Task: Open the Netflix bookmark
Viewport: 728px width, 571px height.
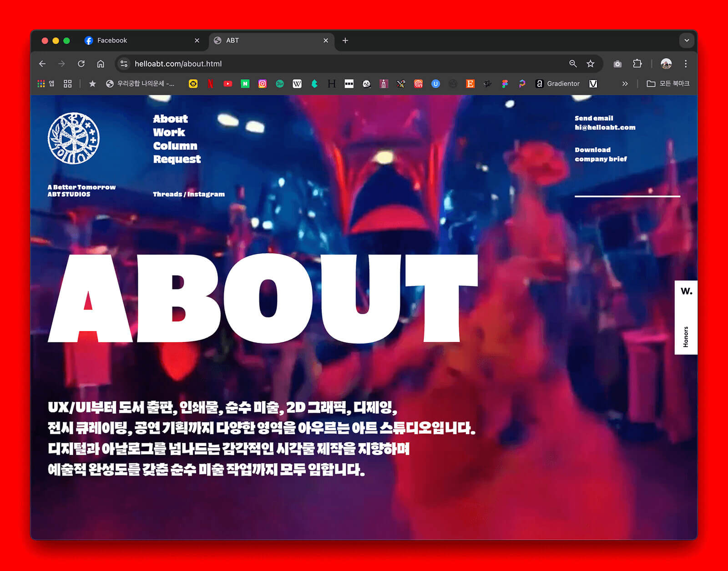Action: pos(210,84)
